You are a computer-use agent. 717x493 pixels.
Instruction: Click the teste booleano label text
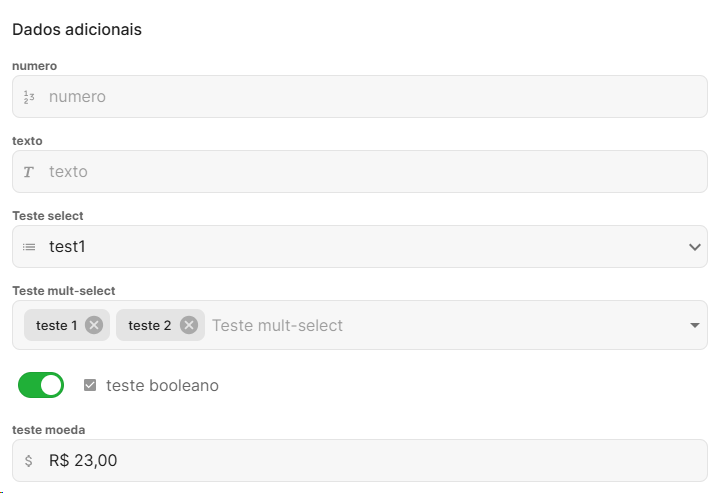[162, 385]
